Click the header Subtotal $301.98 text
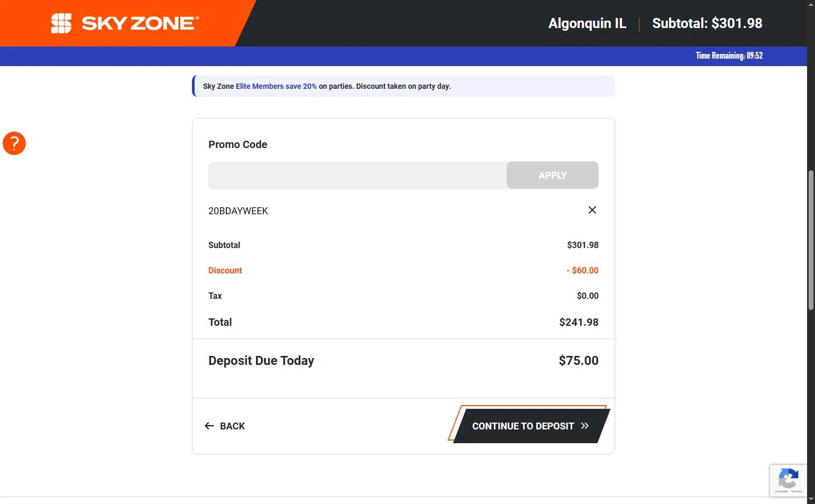This screenshot has height=504, width=815. coord(707,23)
